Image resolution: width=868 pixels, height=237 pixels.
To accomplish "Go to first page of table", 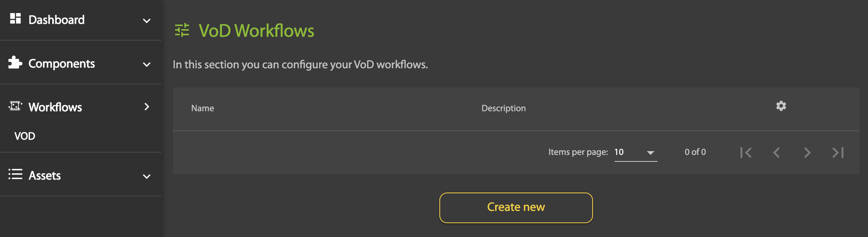I will [x=746, y=153].
